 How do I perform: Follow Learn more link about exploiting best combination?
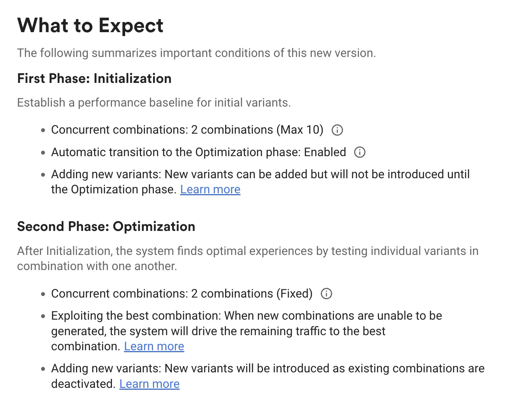[x=154, y=346]
